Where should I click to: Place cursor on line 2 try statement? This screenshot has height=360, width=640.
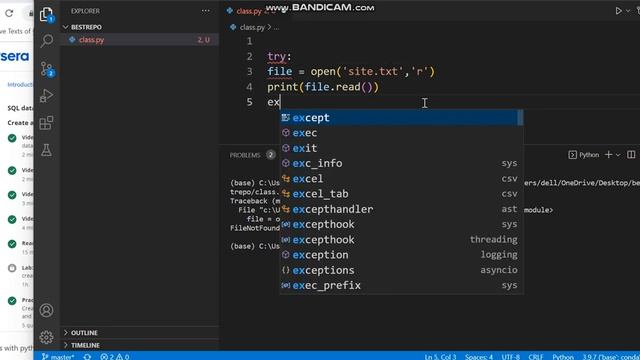pyautogui.click(x=279, y=56)
